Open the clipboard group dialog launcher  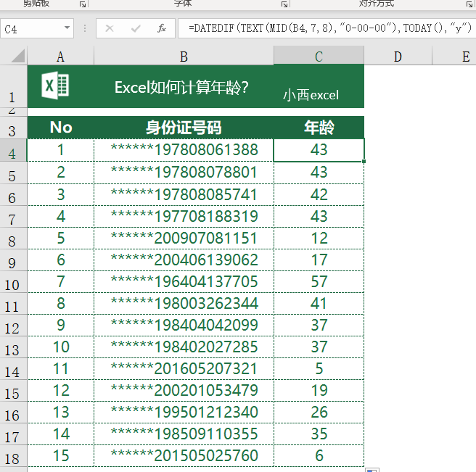click(x=83, y=4)
